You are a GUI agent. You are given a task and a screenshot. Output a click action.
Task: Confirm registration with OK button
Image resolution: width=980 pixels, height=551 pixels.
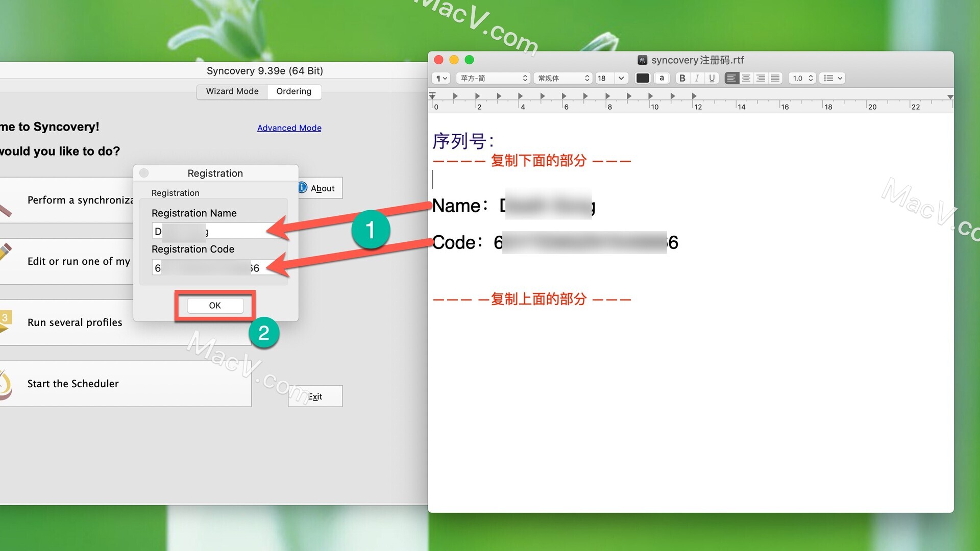(x=215, y=306)
